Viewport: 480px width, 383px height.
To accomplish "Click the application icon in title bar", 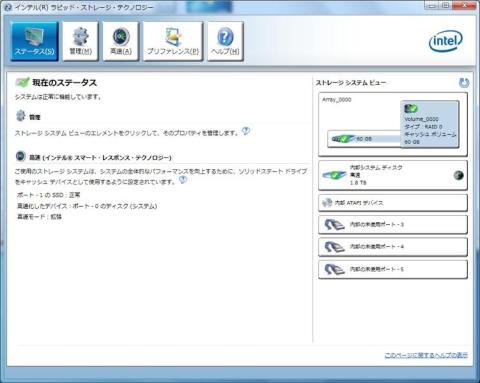I will (x=9, y=7).
